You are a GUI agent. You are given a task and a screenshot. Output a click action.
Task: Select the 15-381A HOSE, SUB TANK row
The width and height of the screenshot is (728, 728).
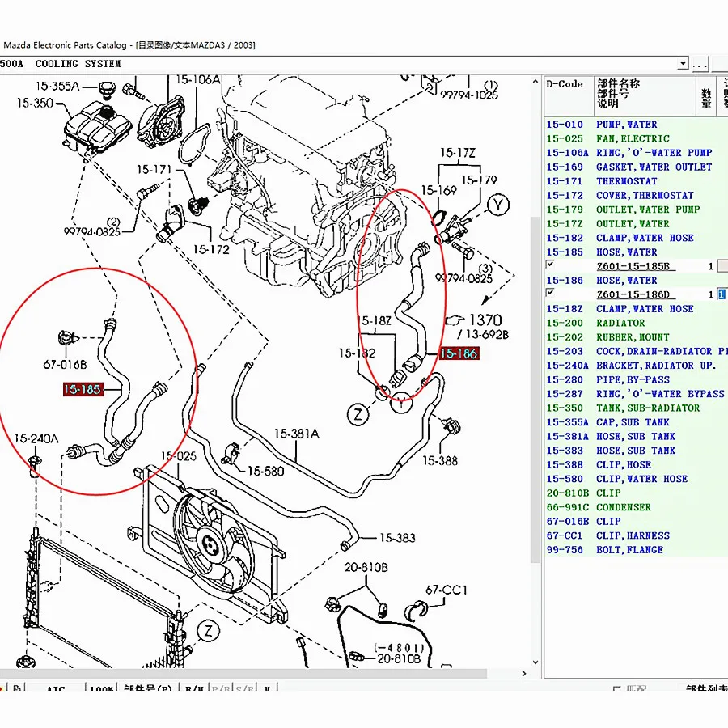click(636, 437)
